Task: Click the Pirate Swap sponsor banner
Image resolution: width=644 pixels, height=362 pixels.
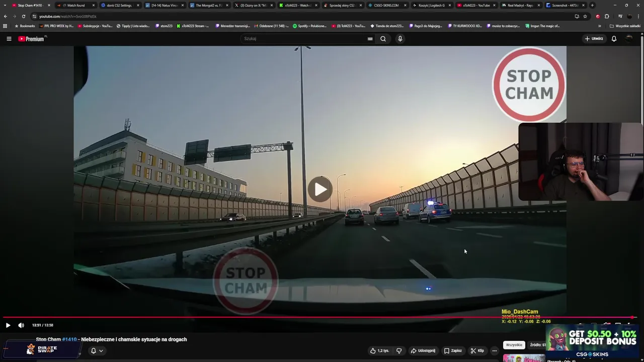Action: pos(43,348)
